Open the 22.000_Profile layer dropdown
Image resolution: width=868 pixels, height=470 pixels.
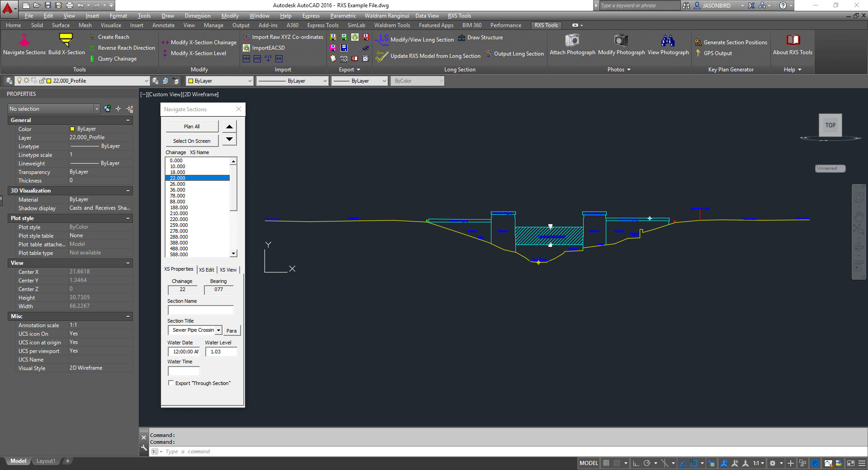pos(146,81)
